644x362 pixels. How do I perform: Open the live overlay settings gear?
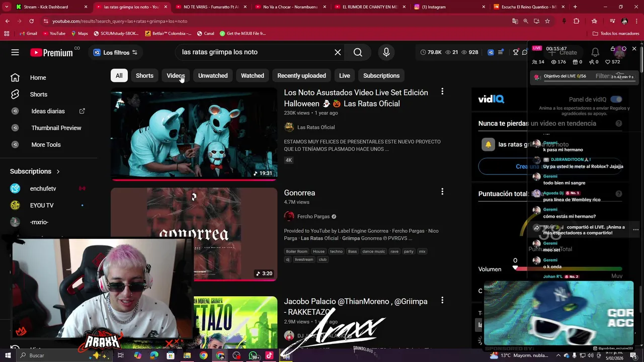pos(624,49)
